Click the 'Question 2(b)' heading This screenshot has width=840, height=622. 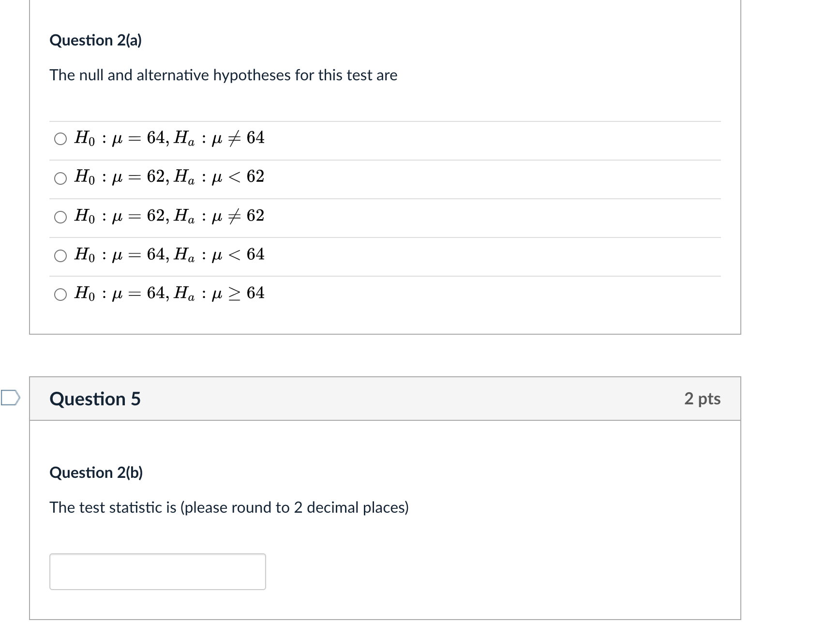[x=96, y=473]
